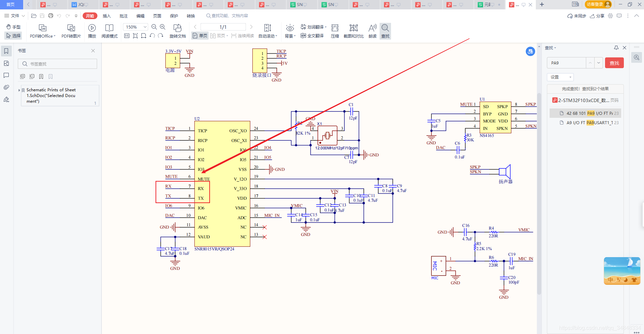The height and width of the screenshot is (334, 644).
Task: Click the zoom in magnifier icon
Action: [x=163, y=27]
